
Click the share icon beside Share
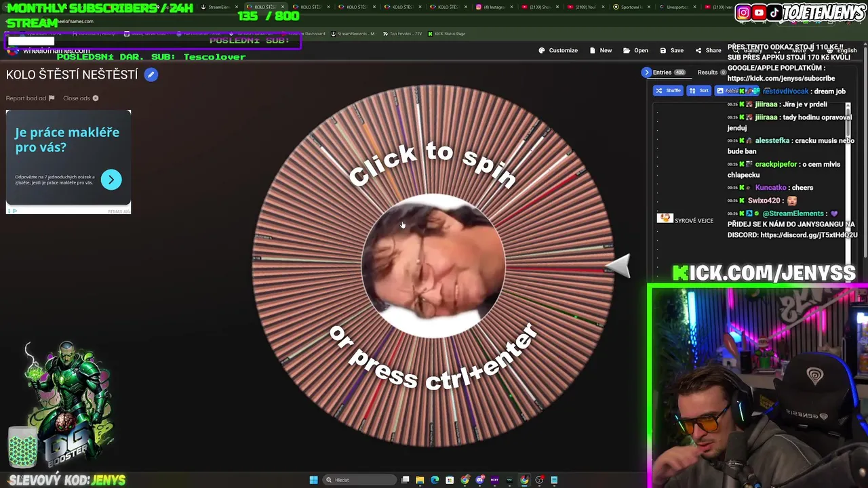(698, 50)
